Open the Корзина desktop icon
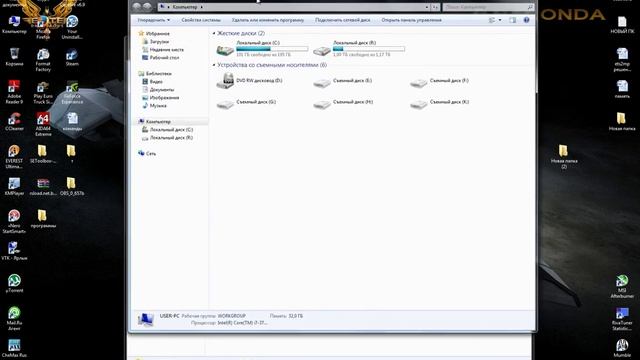Viewport: 640px width, 360px height. tap(14, 57)
